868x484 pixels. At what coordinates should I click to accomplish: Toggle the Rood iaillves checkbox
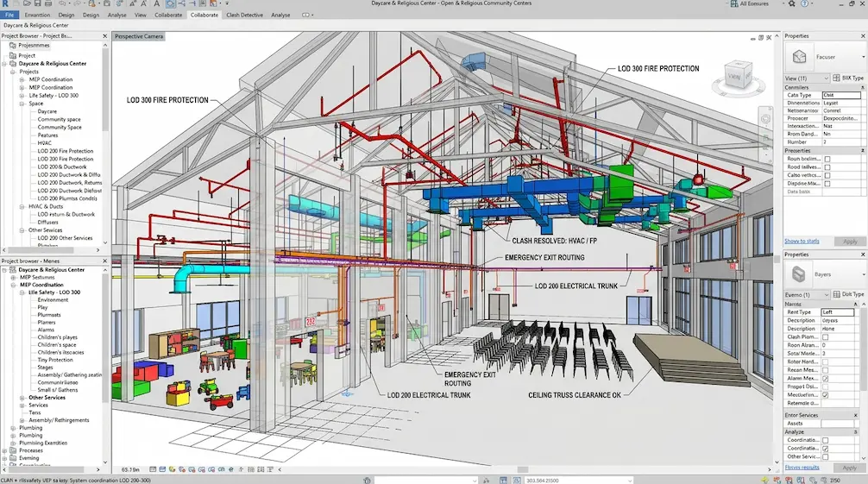(827, 167)
